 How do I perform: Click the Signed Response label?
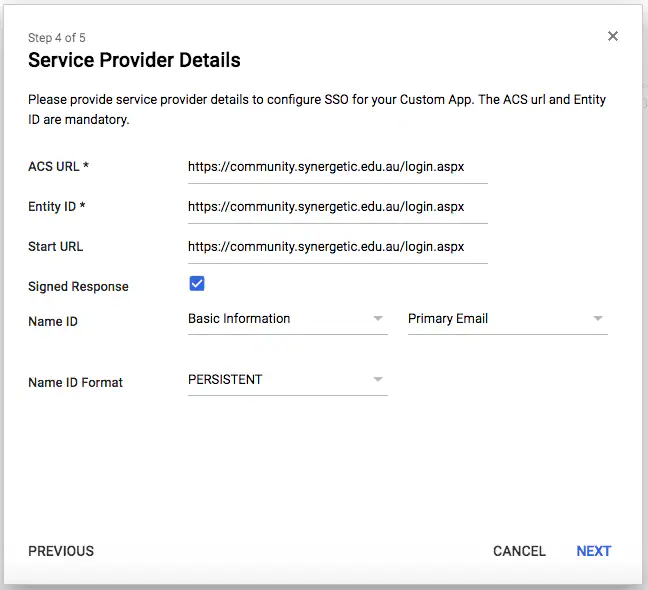(78, 287)
